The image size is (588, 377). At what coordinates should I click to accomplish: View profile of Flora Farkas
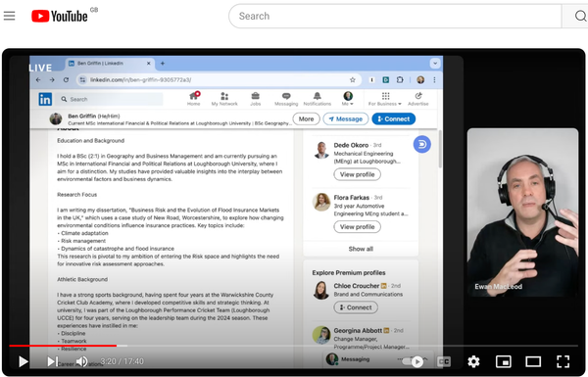point(357,227)
